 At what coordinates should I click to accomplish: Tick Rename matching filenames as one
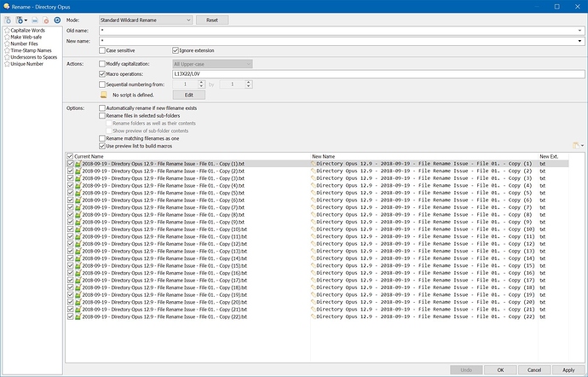click(102, 138)
